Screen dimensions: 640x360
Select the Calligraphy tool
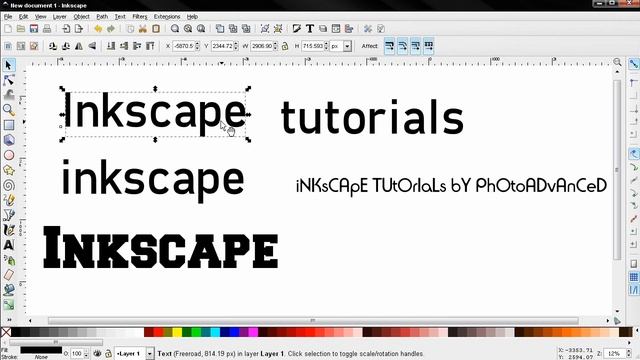pyautogui.click(x=9, y=230)
